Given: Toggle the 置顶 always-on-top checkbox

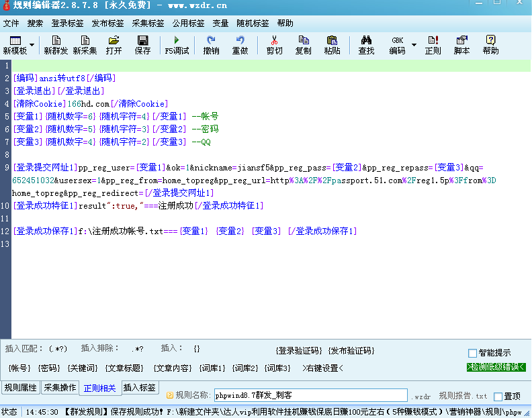Looking at the screenshot, I should pos(498,397).
